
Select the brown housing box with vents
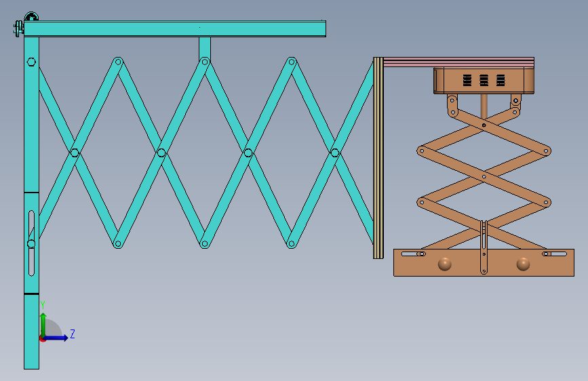point(484,80)
